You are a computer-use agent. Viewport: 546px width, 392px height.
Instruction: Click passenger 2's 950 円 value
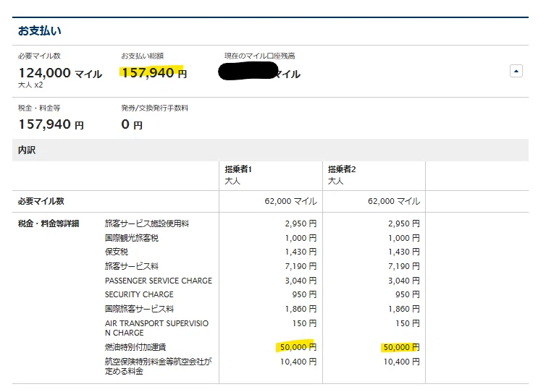[x=408, y=294]
